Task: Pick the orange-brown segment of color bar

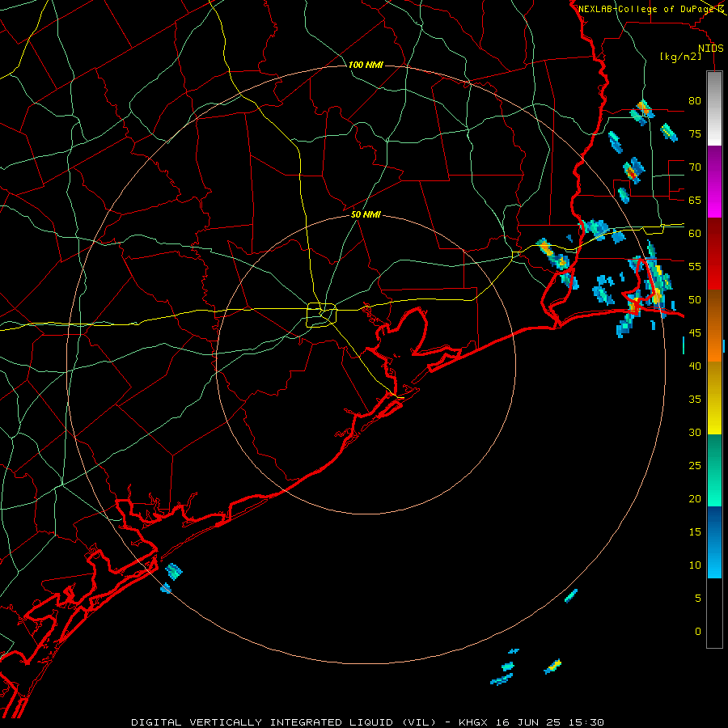Action: (x=714, y=325)
